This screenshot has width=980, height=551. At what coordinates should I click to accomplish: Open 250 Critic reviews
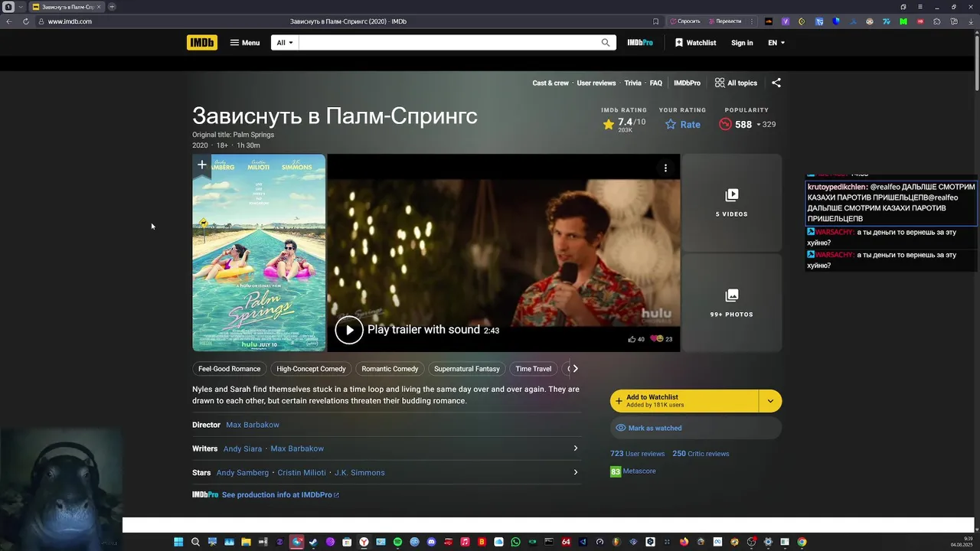click(x=701, y=454)
